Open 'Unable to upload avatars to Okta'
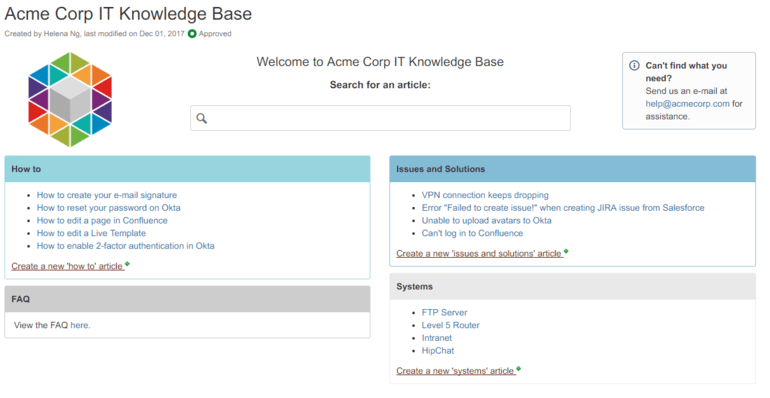 point(487,221)
